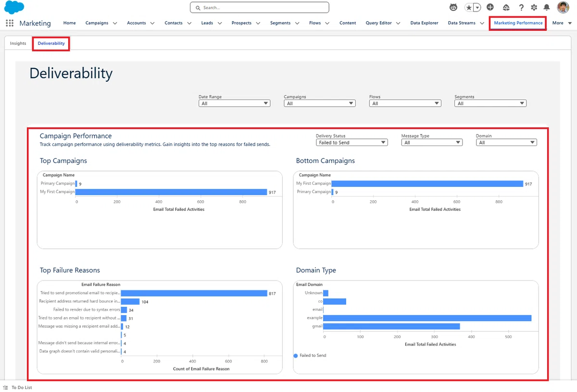The width and height of the screenshot is (577, 392).
Task: Open the Trailhead salesforce help icon
Action: tap(506, 7)
